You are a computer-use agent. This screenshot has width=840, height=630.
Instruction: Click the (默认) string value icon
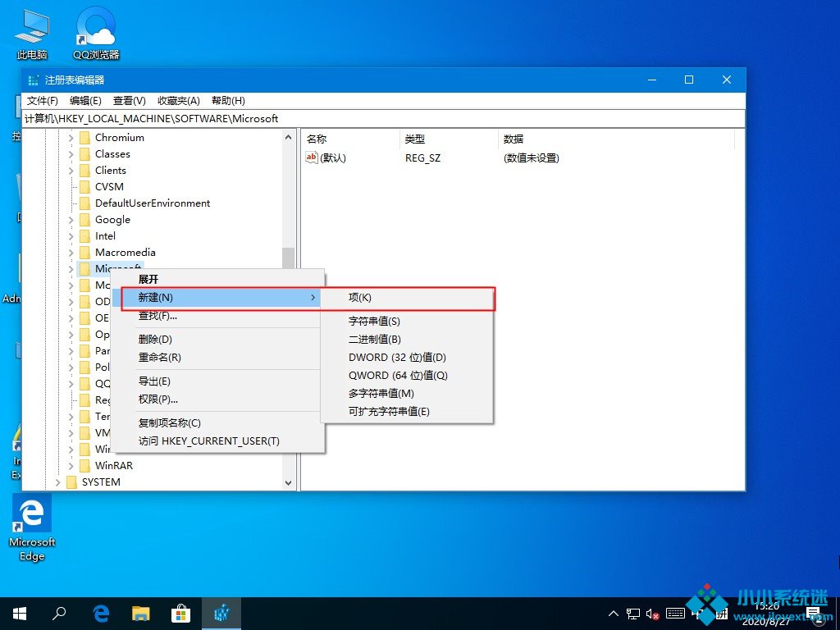[311, 157]
